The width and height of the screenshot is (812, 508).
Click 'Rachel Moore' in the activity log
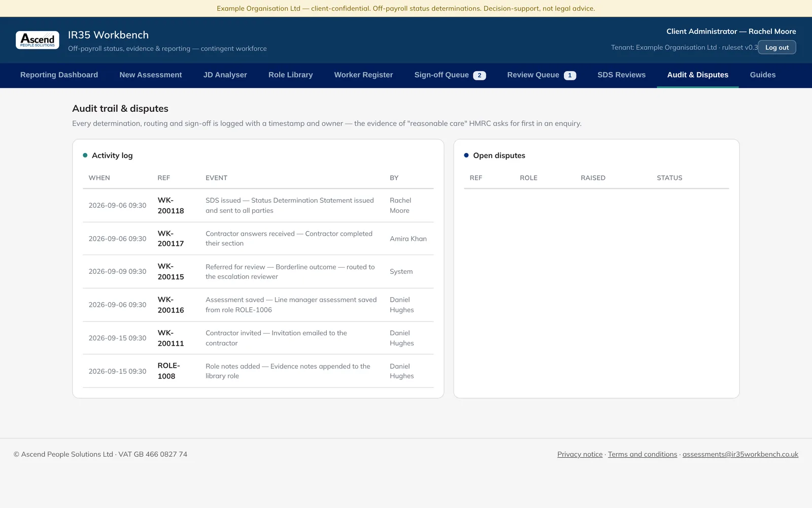point(400,205)
